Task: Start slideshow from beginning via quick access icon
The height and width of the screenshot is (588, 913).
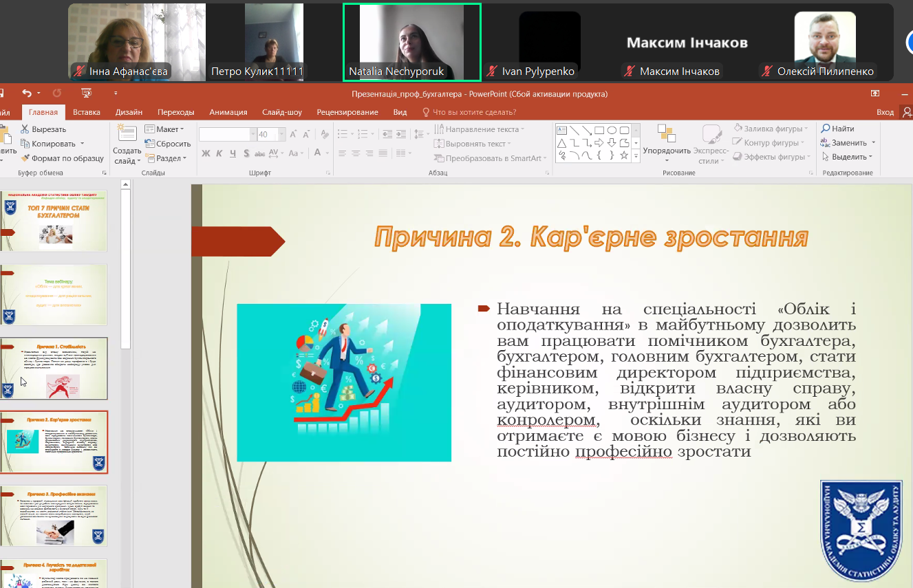Action: pyautogui.click(x=86, y=94)
